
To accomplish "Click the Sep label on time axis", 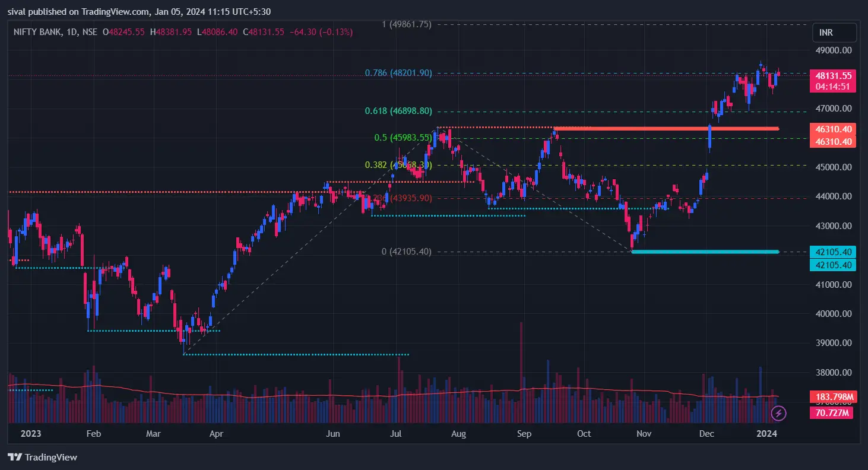I will click(x=524, y=434).
